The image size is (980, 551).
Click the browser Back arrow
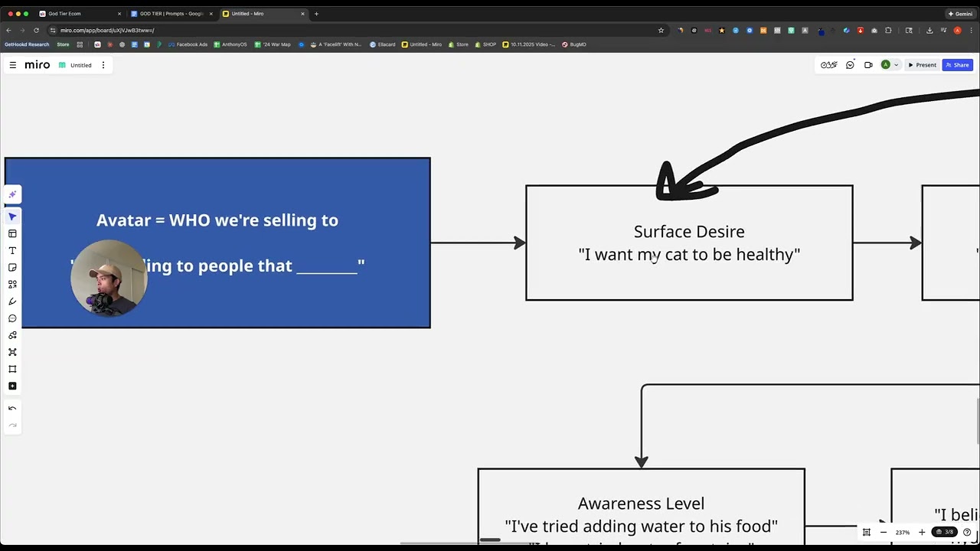(8, 31)
